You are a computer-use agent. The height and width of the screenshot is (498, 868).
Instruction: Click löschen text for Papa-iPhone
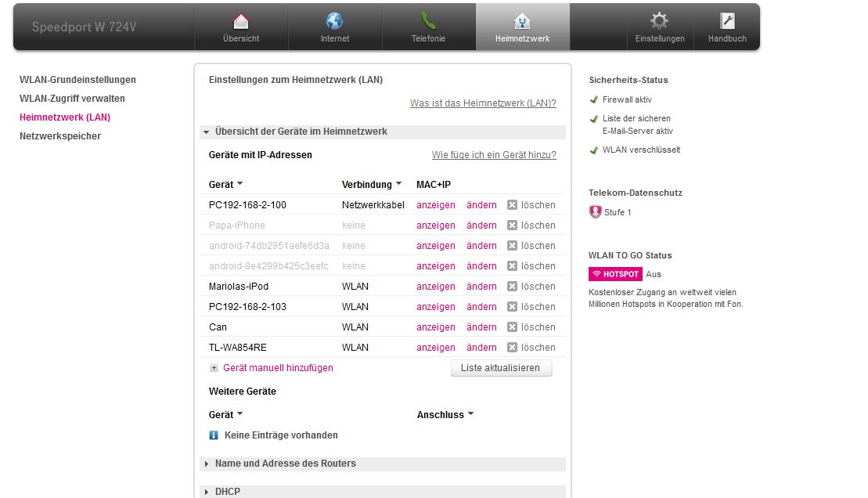(x=538, y=226)
